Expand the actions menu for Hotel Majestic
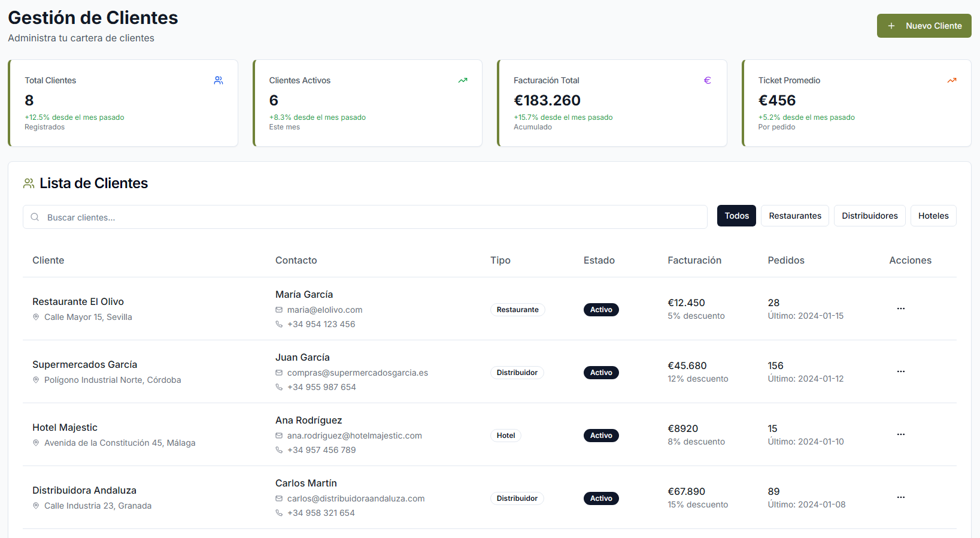980x538 pixels. (900, 434)
